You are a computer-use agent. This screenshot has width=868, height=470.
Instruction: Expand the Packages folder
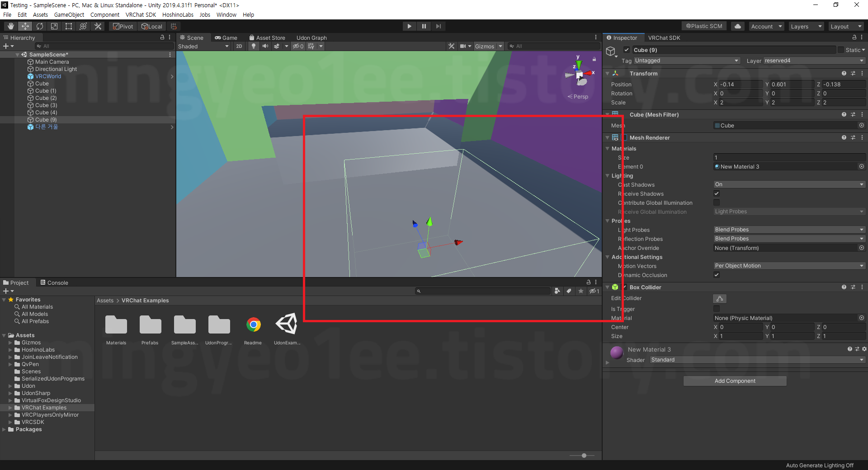click(x=4, y=429)
